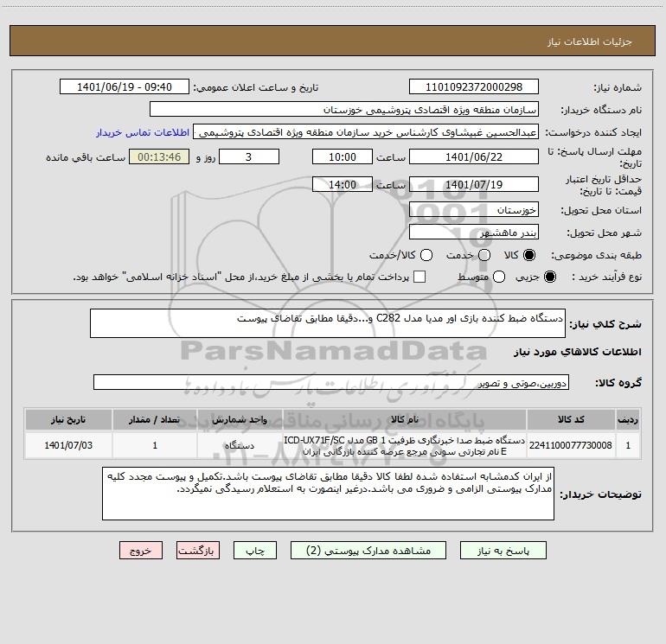This screenshot has width=666, height=644.
Task: Click the validity time field 14:00
Action: [x=343, y=184]
